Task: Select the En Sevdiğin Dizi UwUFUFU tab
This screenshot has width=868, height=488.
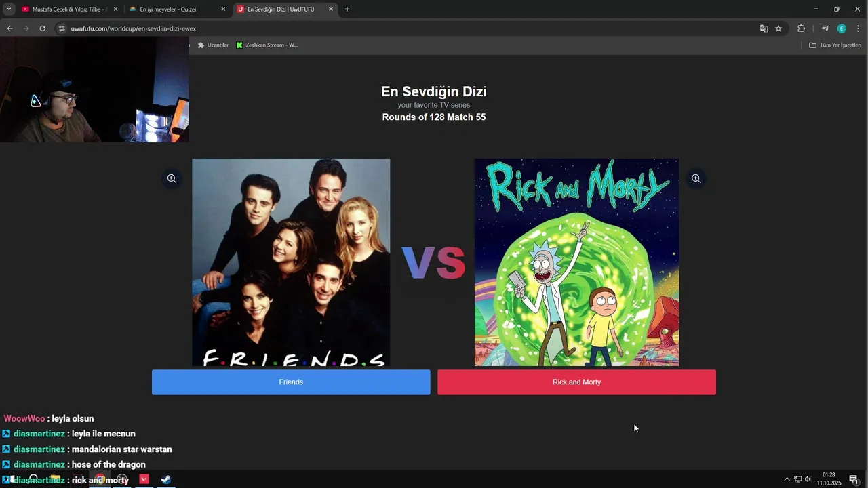Action: pyautogui.click(x=285, y=9)
